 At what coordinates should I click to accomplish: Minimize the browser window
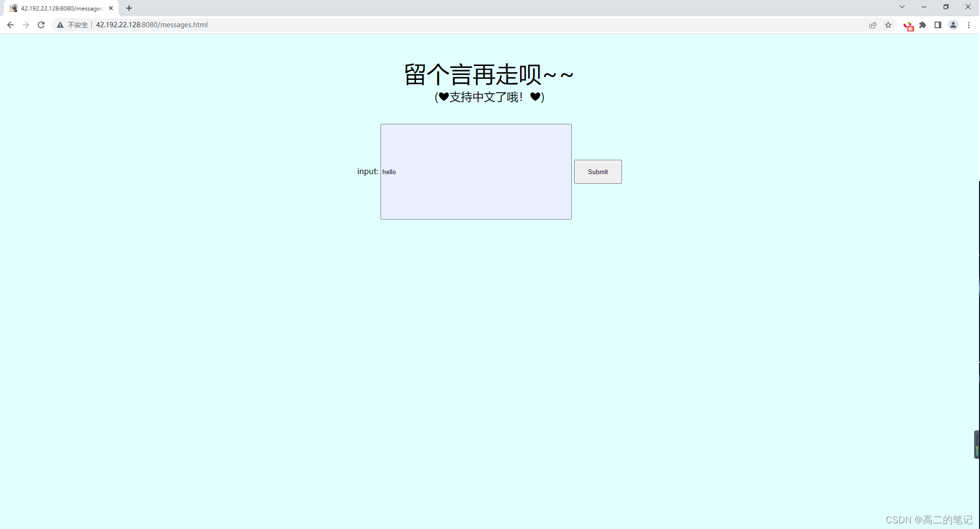click(x=924, y=7)
